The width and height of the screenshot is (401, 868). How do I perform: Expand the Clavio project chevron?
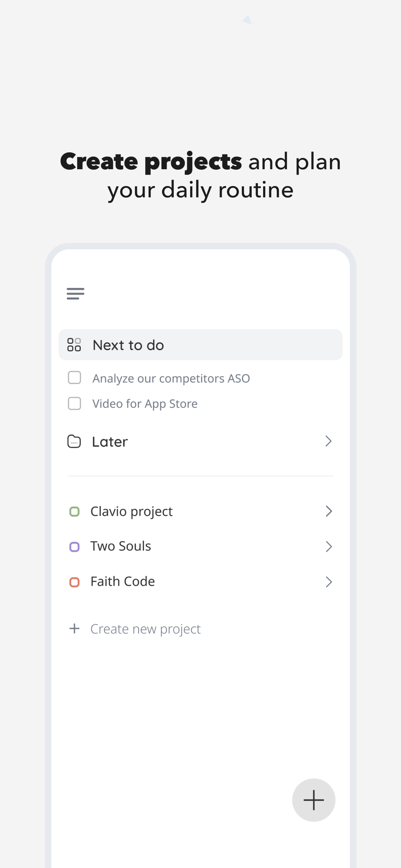329,511
